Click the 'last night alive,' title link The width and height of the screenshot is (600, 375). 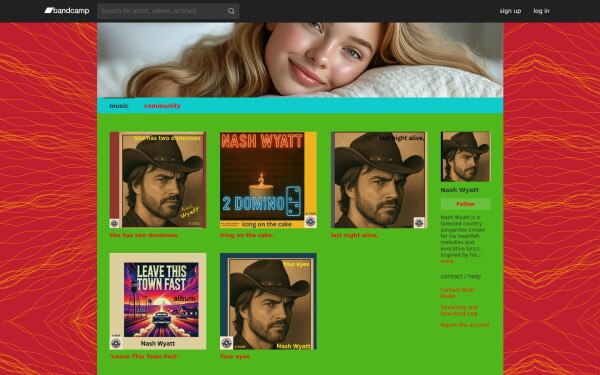coord(354,235)
